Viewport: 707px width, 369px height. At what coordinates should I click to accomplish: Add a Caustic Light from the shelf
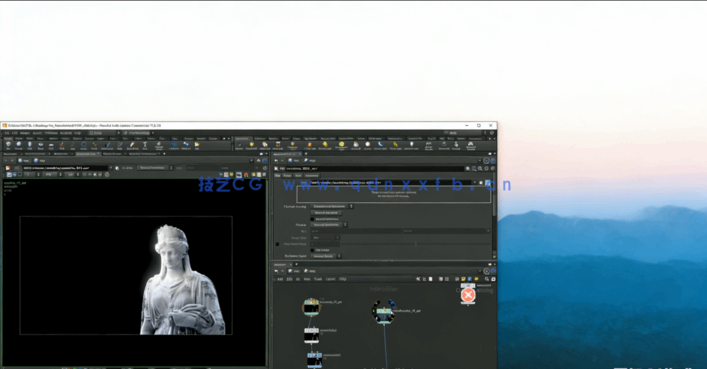pyautogui.click(x=380, y=145)
